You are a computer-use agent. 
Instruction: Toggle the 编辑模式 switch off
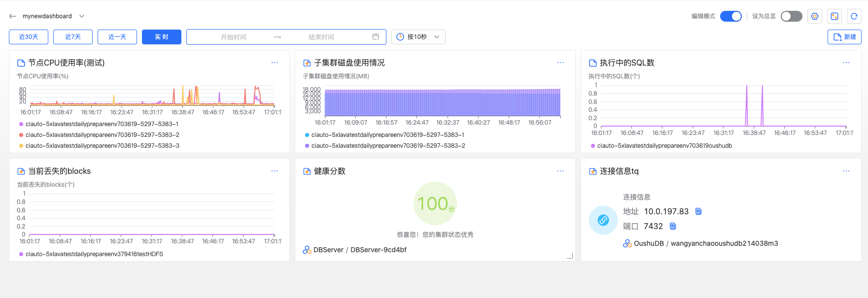(730, 16)
